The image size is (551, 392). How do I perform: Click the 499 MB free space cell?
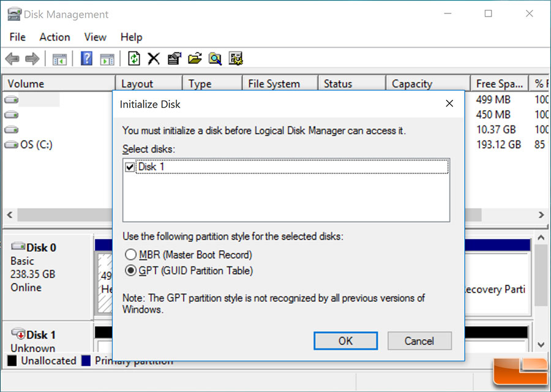tap(493, 100)
